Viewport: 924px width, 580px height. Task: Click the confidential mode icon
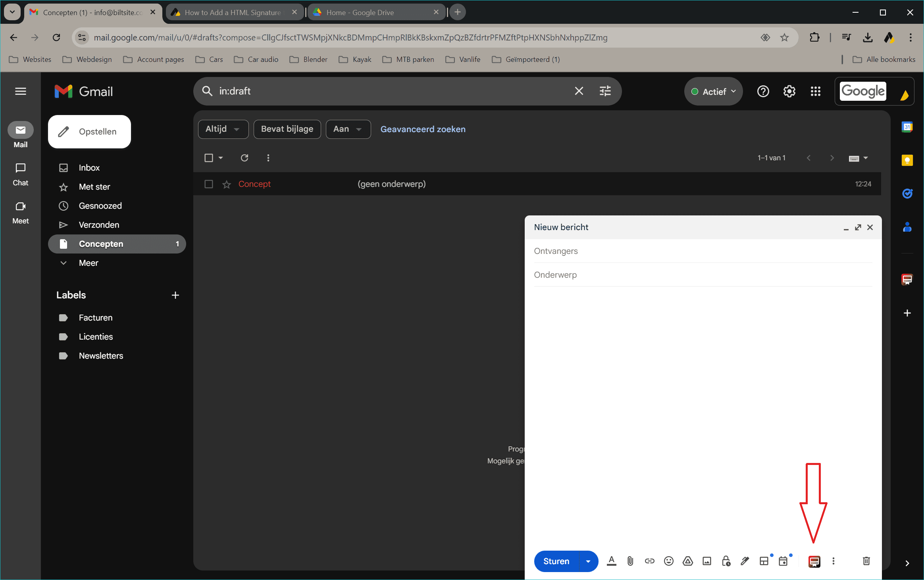(726, 561)
